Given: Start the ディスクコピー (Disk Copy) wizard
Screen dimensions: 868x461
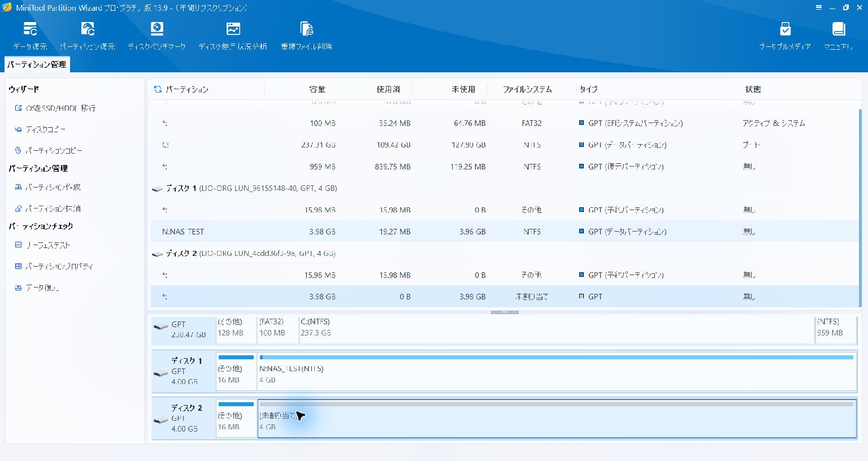Looking at the screenshot, I should click(x=40, y=129).
